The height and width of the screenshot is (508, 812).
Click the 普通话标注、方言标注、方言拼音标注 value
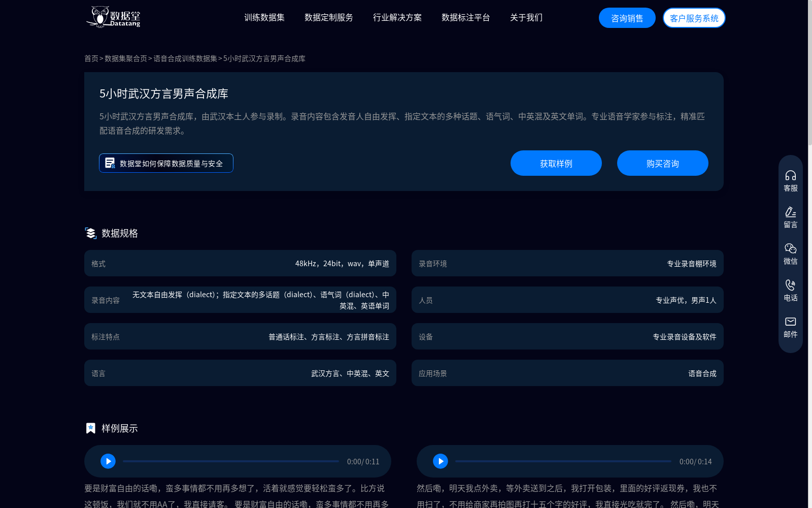[329, 337]
